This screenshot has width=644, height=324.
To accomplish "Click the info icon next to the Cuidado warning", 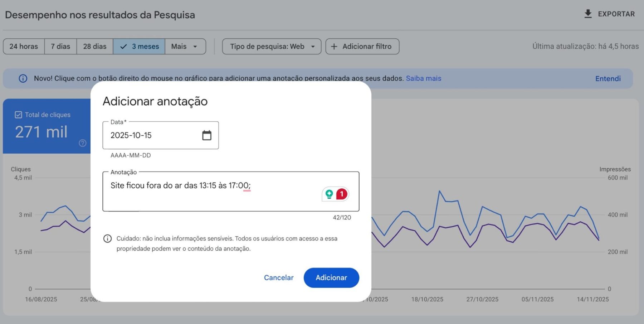I will (107, 238).
